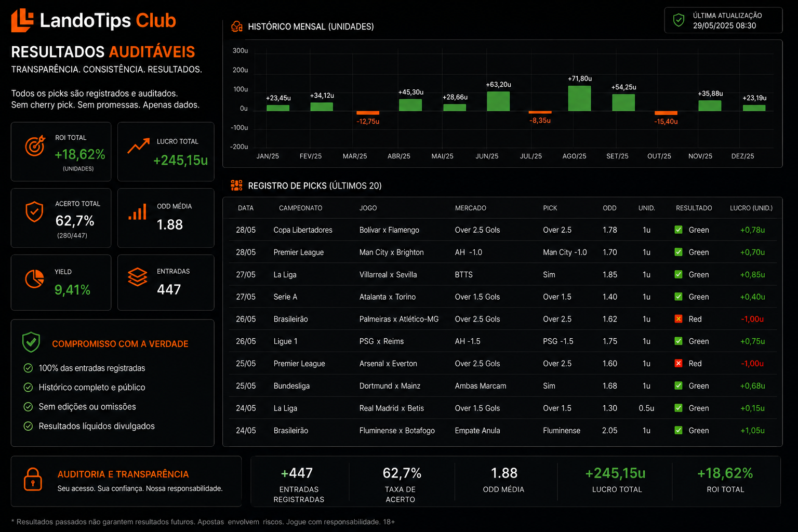Click the trend arrow icon in Lucro Total card
Screen dimensions: 798x532
pos(139,146)
